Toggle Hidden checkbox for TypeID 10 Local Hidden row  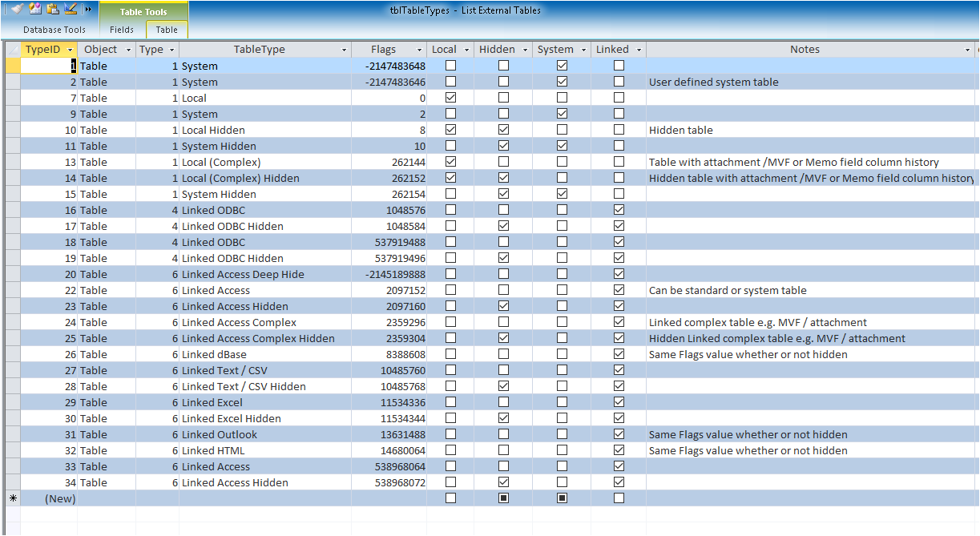click(x=503, y=130)
